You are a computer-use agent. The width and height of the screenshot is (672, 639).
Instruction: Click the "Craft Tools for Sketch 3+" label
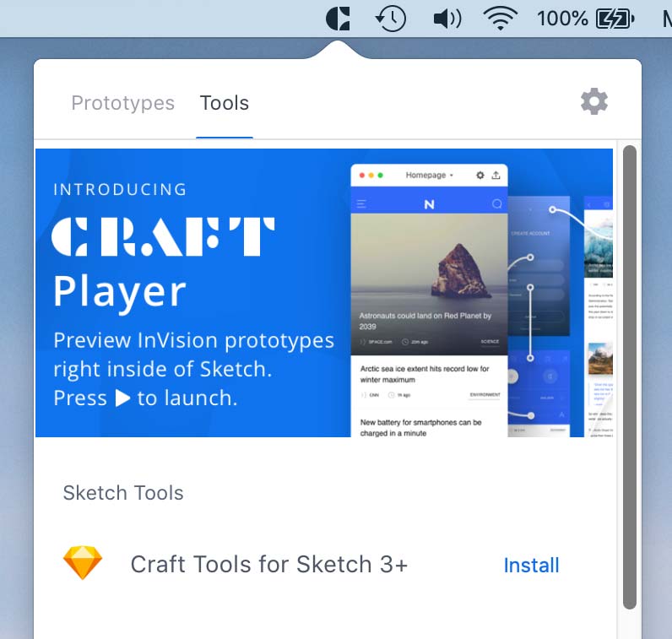pos(269,564)
